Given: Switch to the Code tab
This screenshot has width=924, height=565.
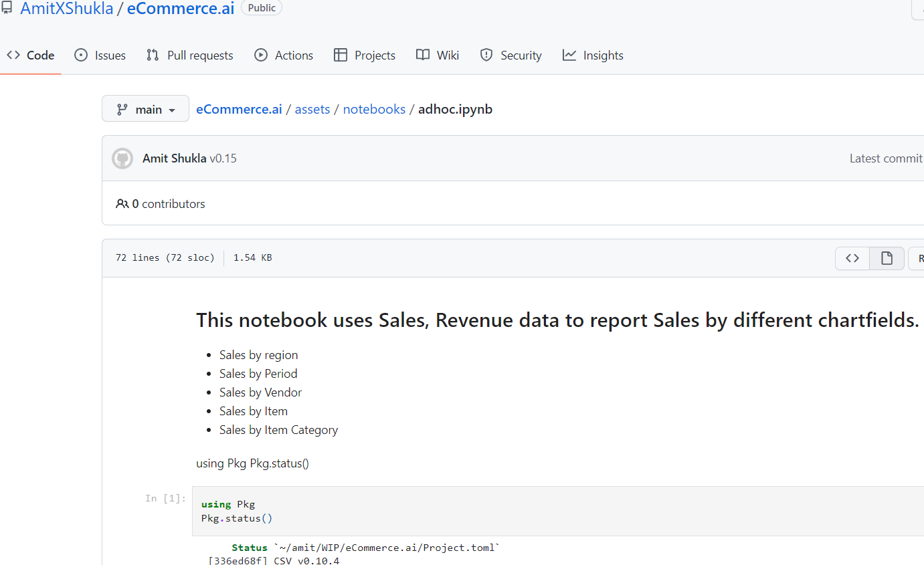Looking at the screenshot, I should click(x=31, y=55).
